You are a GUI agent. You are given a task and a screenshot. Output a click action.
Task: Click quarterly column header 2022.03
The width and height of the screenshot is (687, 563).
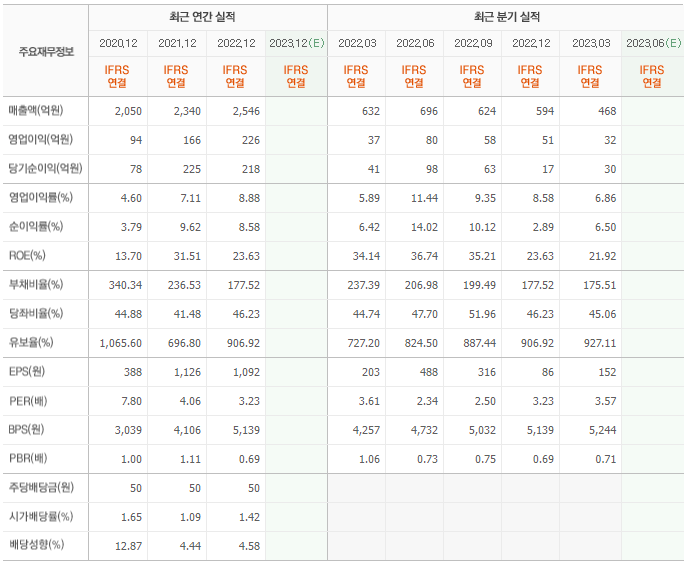(357, 43)
